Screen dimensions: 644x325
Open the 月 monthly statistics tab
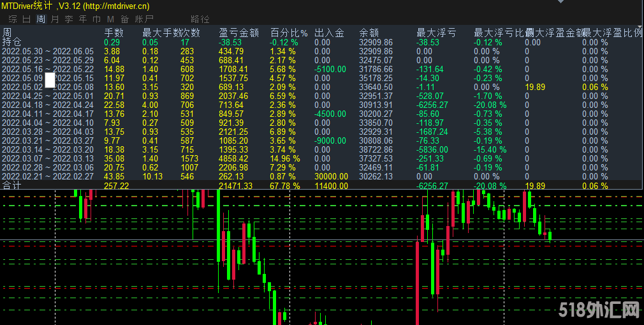pyautogui.click(x=55, y=19)
